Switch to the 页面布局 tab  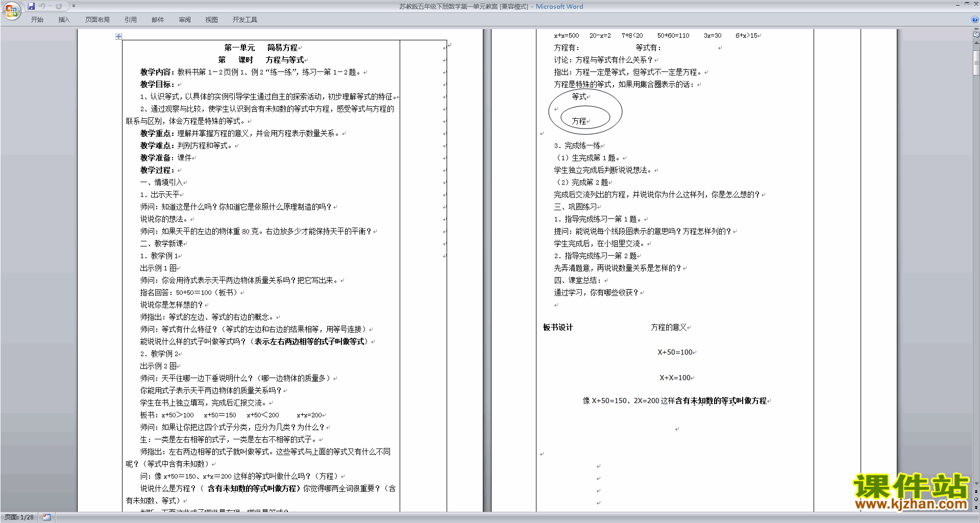coord(97,20)
